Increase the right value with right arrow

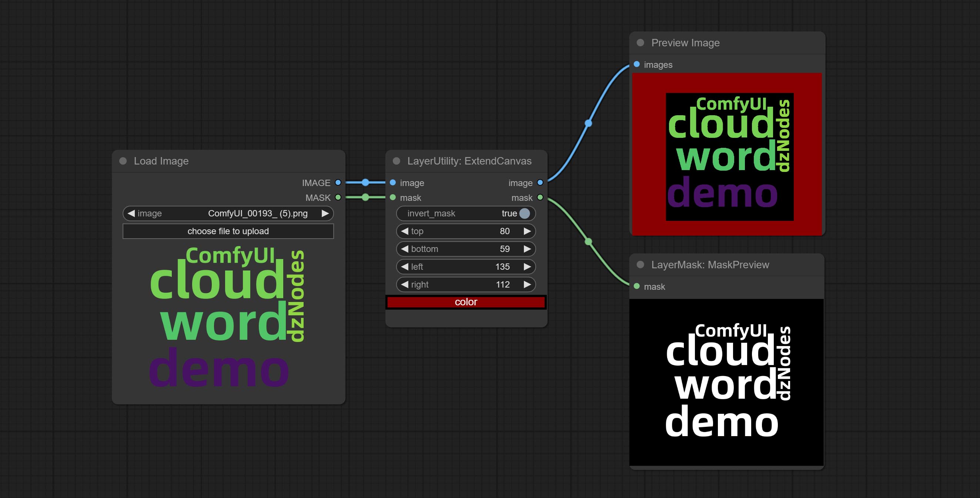click(527, 285)
